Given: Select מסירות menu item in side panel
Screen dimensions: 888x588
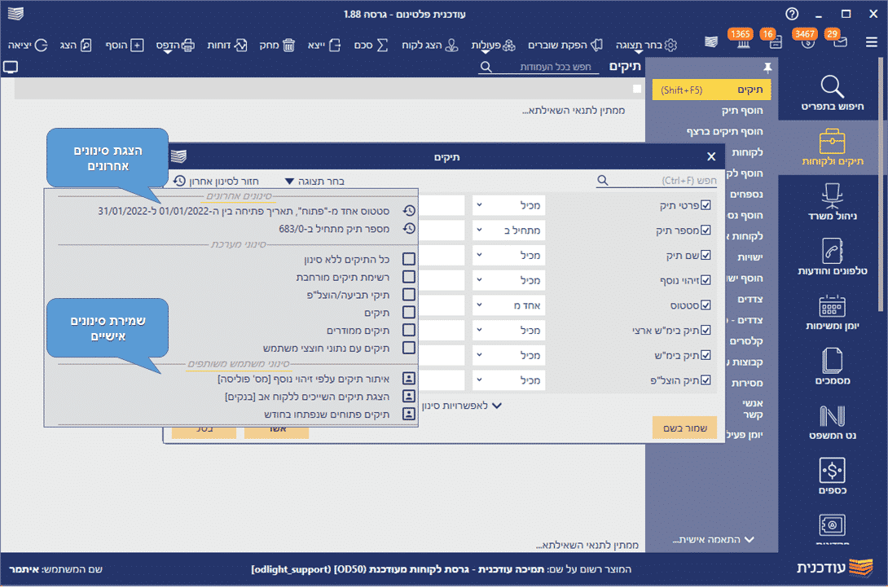Looking at the screenshot, I should pyautogui.click(x=747, y=383).
